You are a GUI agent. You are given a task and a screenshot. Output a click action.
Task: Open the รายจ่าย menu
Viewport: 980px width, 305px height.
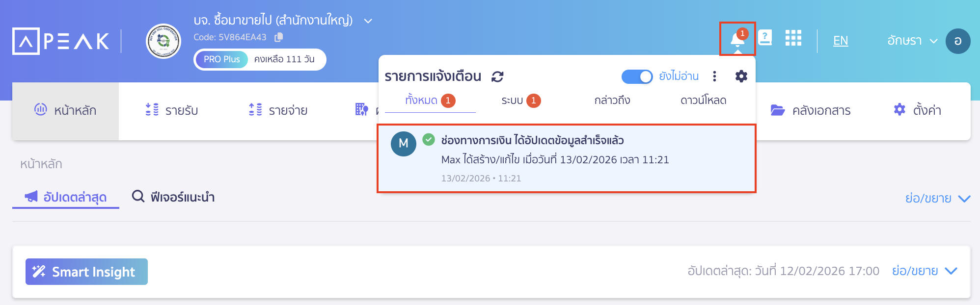click(x=278, y=110)
